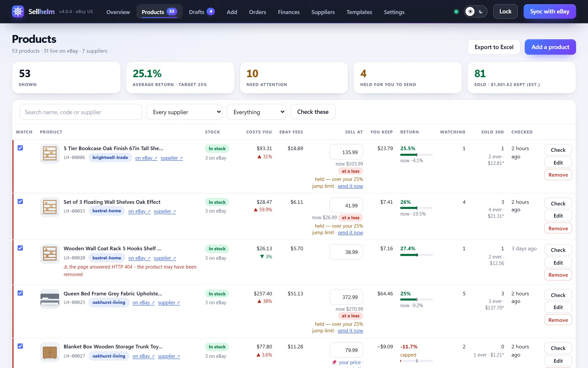The image size is (588, 368).
Task: Open the Templates tab
Action: click(359, 12)
